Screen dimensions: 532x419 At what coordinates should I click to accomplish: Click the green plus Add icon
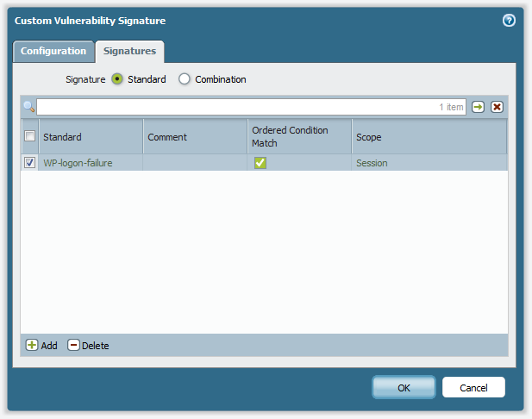tap(32, 346)
